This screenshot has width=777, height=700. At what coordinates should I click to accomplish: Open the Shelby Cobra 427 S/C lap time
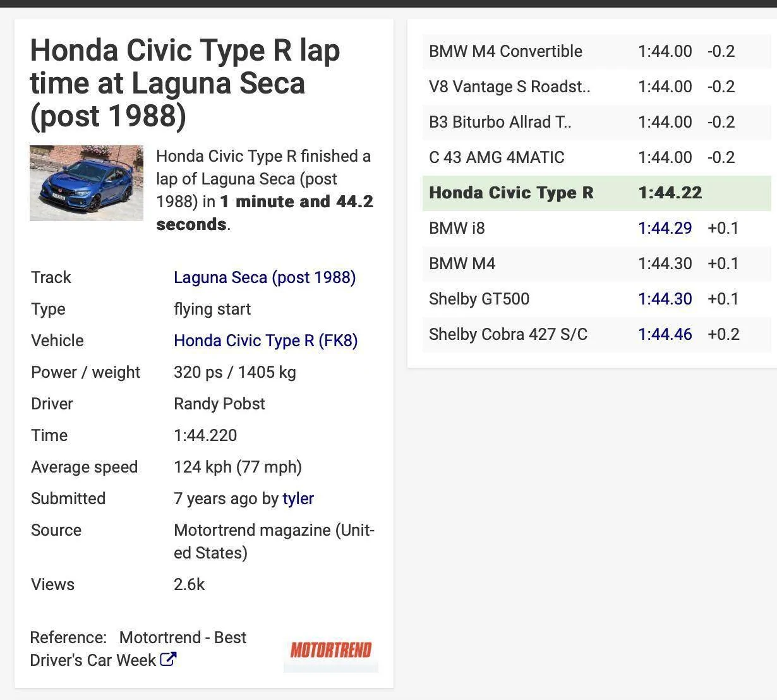(665, 334)
